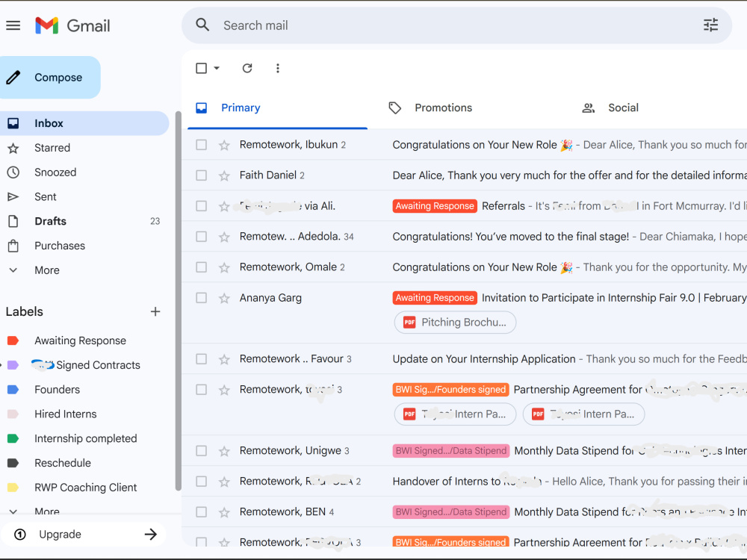Click the dark Reschedule label color tag
The height and width of the screenshot is (560, 747).
[13, 463]
